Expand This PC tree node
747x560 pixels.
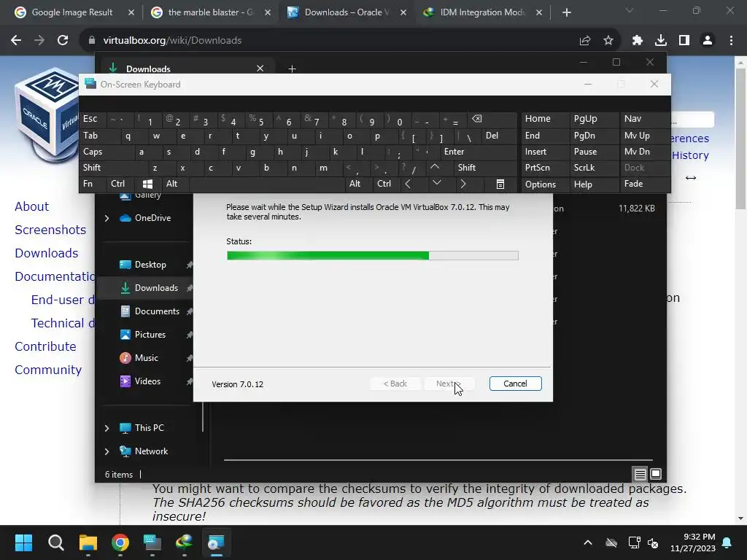click(107, 428)
